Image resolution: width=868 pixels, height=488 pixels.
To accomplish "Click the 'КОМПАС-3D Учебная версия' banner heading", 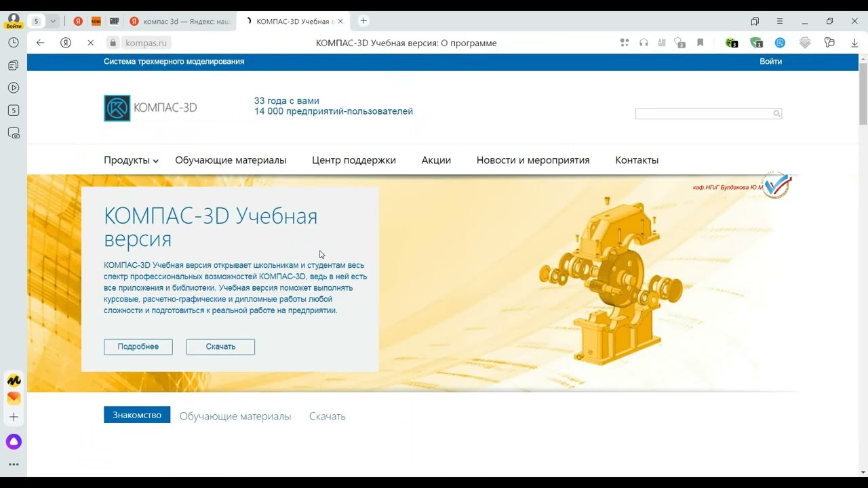I will (211, 228).
